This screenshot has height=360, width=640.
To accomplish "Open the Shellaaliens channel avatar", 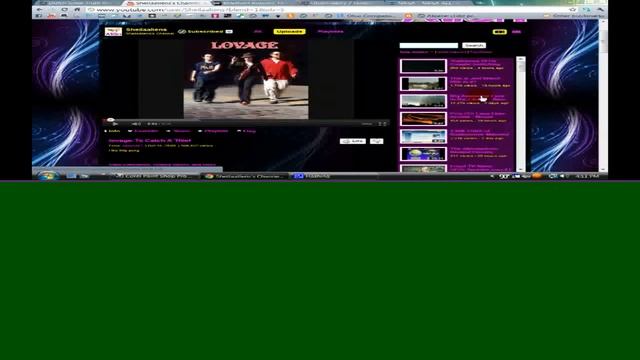I will (113, 31).
